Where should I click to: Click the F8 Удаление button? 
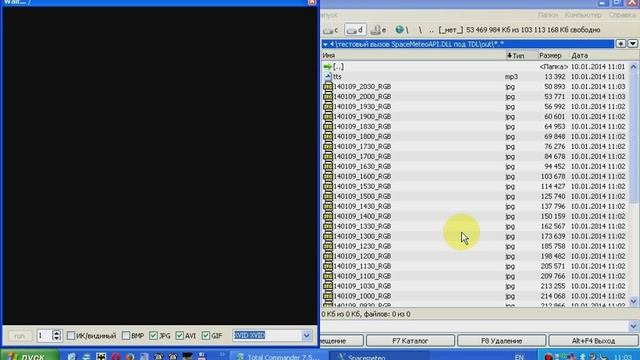coord(501,341)
